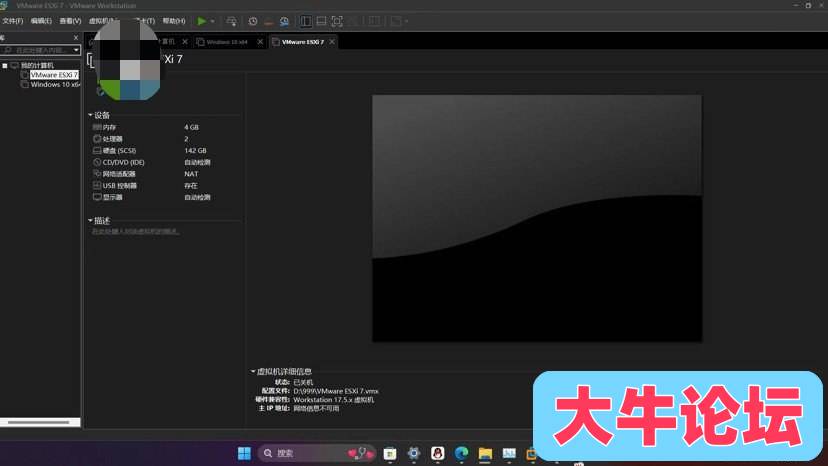Screen dimensions: 828x466
Task: Enter full screen mode toolbar icon
Action: (337, 21)
